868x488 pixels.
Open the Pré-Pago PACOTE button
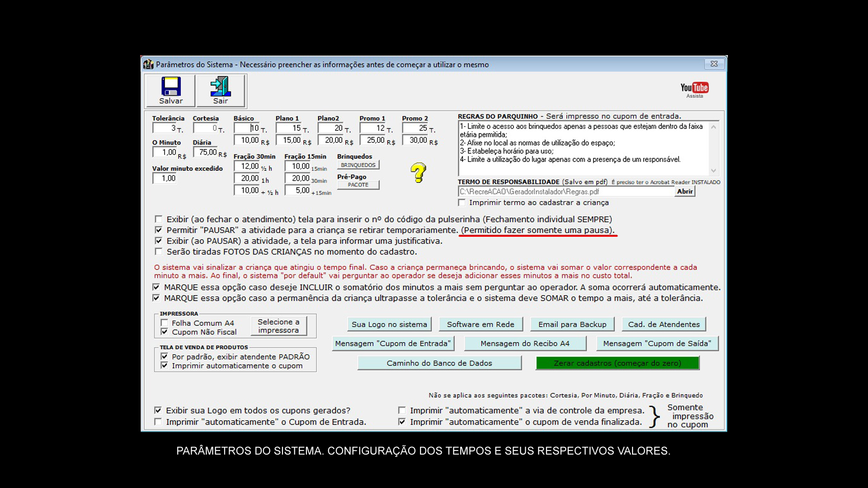(358, 185)
